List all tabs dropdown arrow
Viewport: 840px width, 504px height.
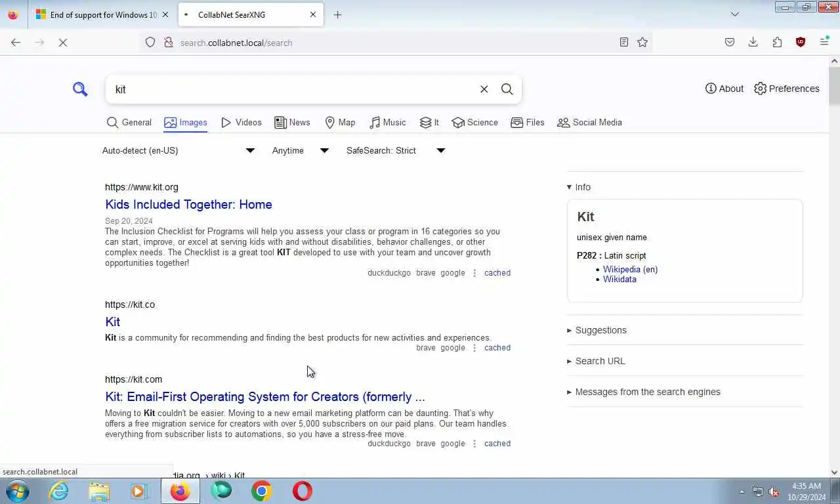pos(735,14)
